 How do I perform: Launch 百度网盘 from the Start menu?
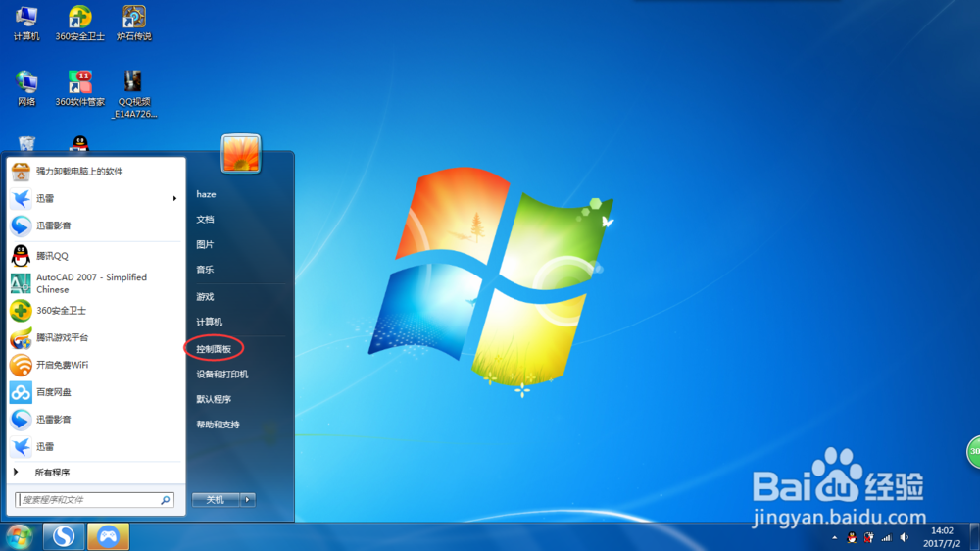coord(96,392)
